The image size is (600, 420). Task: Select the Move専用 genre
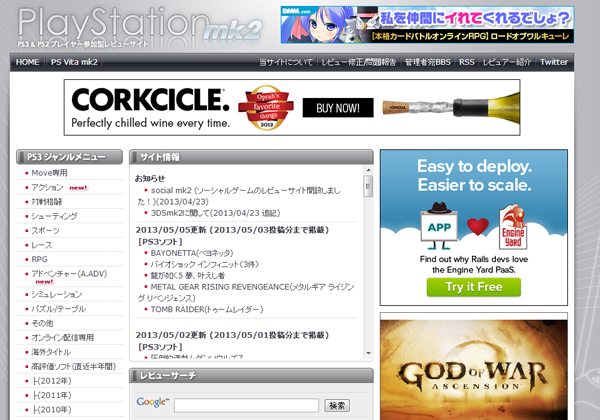pyautogui.click(x=49, y=173)
